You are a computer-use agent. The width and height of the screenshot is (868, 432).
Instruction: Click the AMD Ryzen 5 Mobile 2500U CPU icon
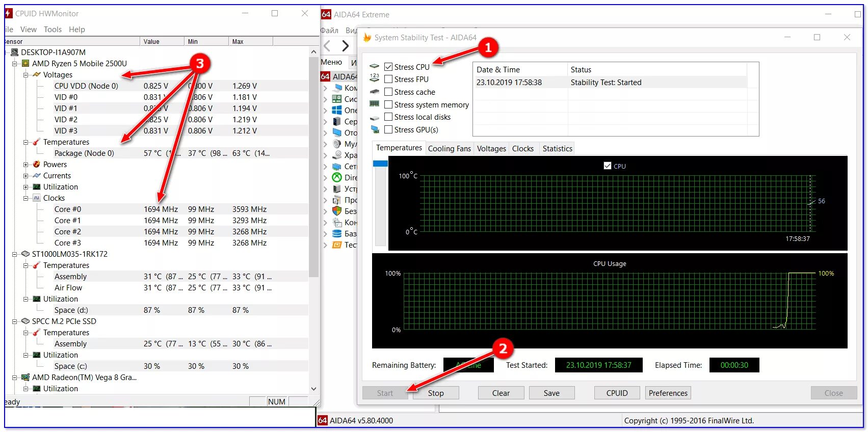25,64
